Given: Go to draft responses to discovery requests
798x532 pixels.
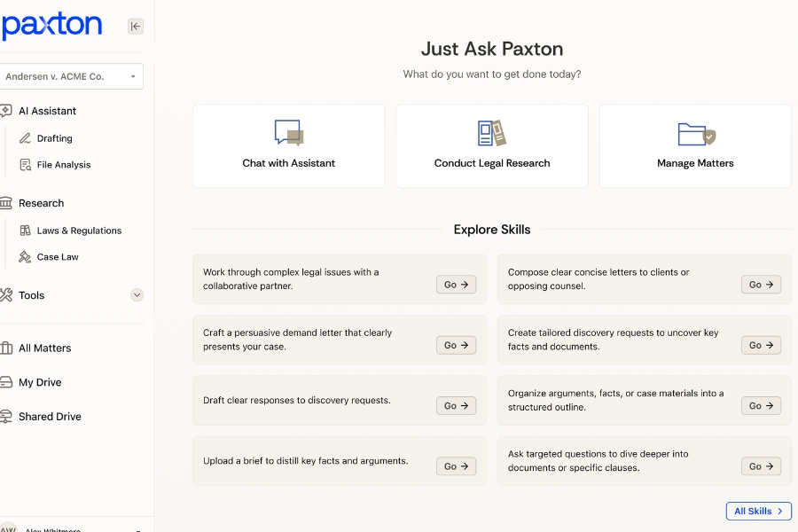Looking at the screenshot, I should pos(456,406).
